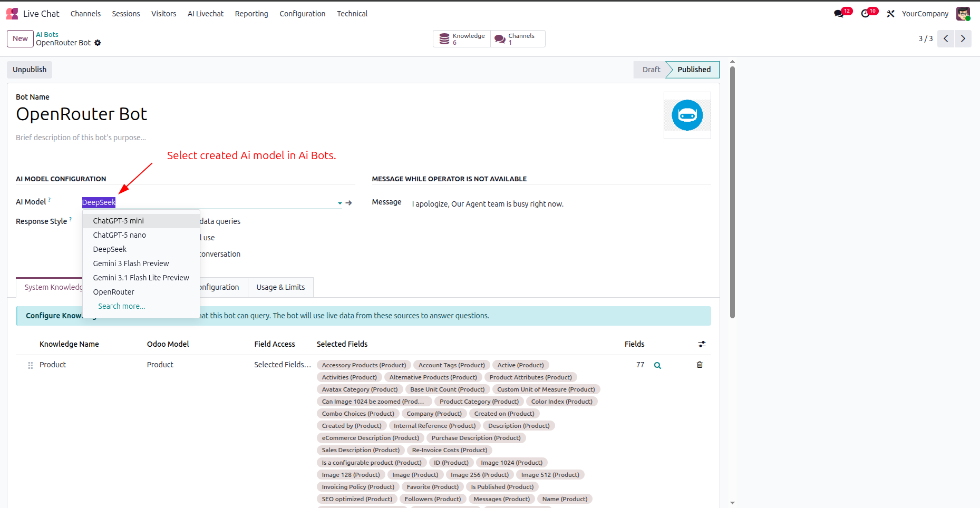
Task: Delete the Product knowledge row with trash icon
Action: pyautogui.click(x=700, y=365)
